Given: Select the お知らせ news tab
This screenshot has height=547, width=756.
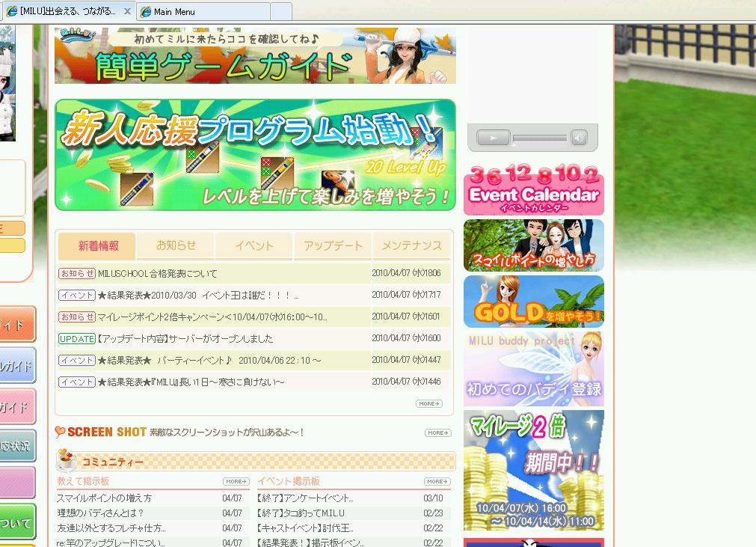Looking at the screenshot, I should tap(176, 245).
